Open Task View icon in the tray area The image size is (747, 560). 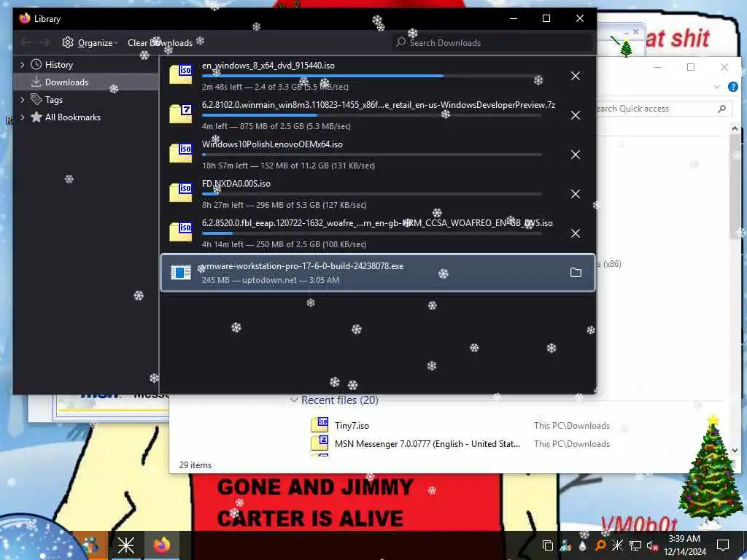click(x=548, y=545)
